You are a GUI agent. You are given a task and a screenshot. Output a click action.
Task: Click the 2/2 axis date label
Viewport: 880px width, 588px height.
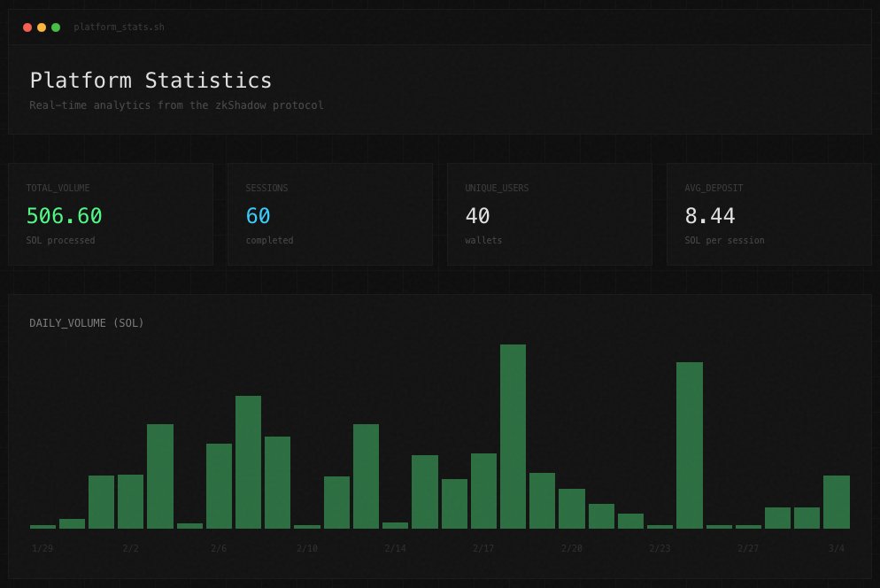pyautogui.click(x=131, y=548)
